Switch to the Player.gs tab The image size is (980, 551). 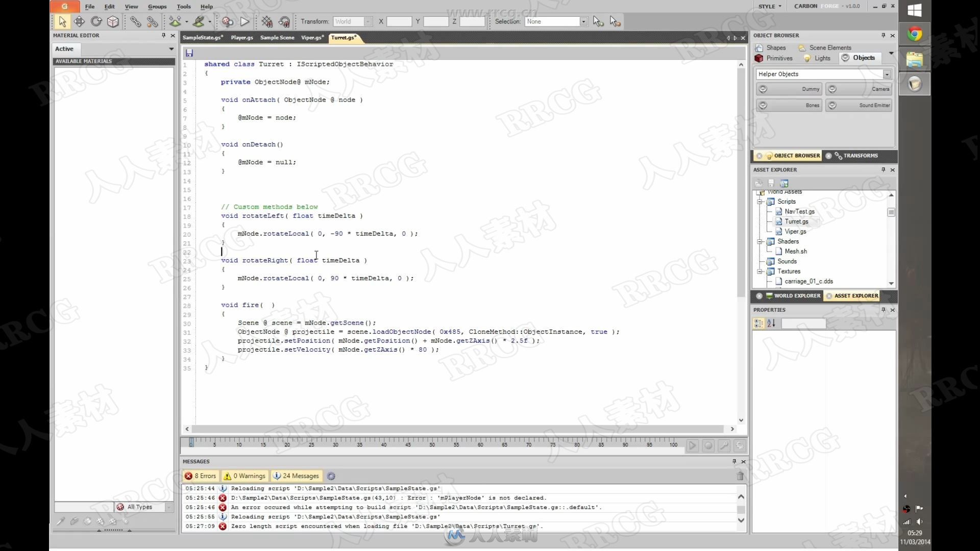[x=242, y=37]
